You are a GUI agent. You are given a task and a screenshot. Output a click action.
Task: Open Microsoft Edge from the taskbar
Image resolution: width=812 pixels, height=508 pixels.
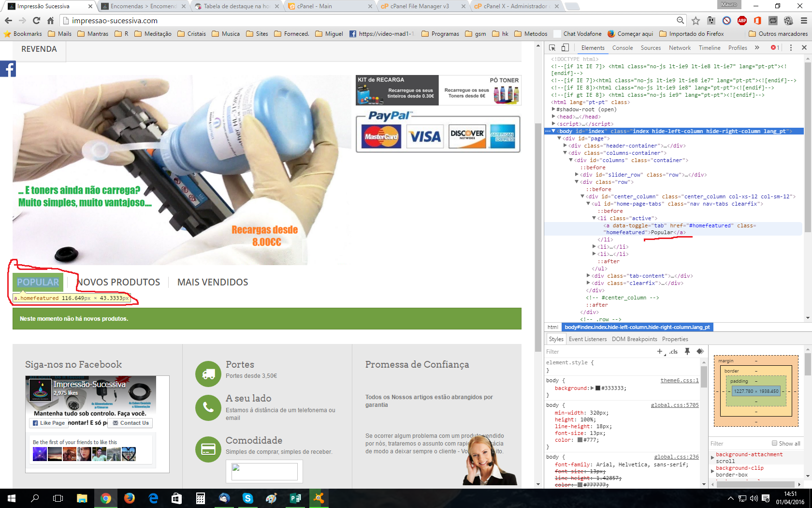pos(153,498)
